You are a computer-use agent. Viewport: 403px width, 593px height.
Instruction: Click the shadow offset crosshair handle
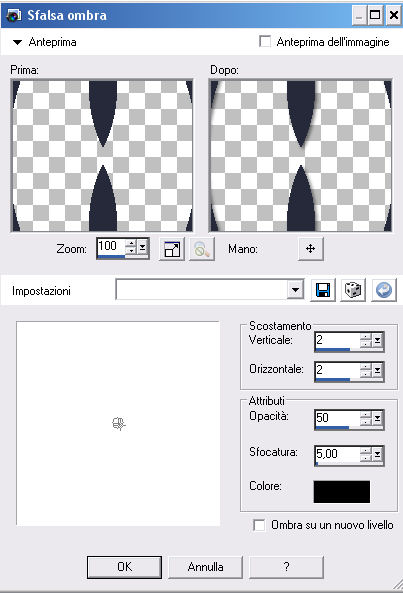(x=119, y=424)
